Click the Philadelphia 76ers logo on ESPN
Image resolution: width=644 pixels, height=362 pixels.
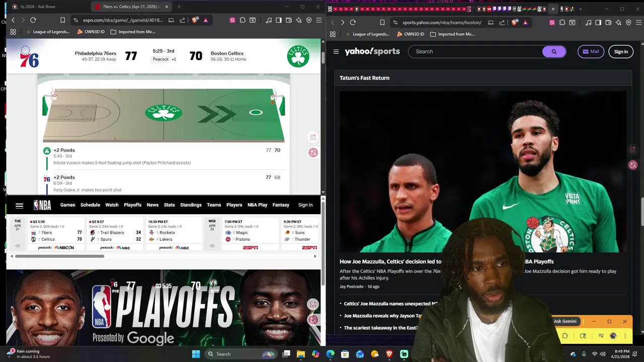[x=29, y=56]
